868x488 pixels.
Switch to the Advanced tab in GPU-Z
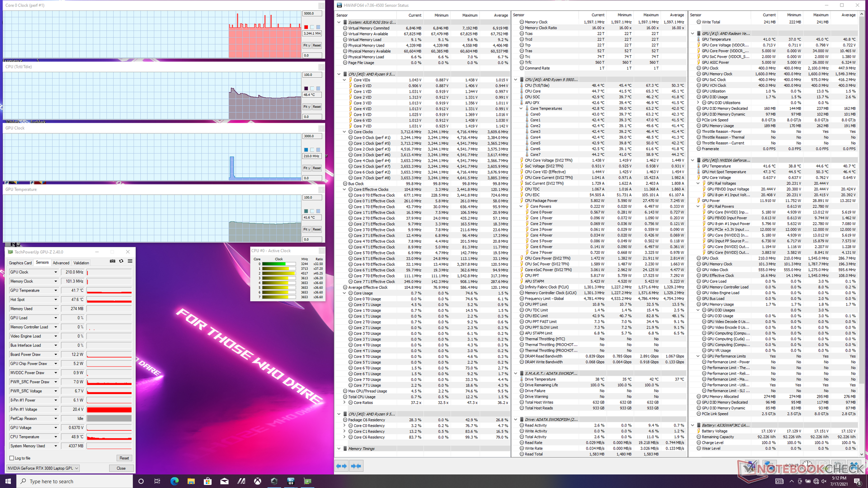(61, 263)
